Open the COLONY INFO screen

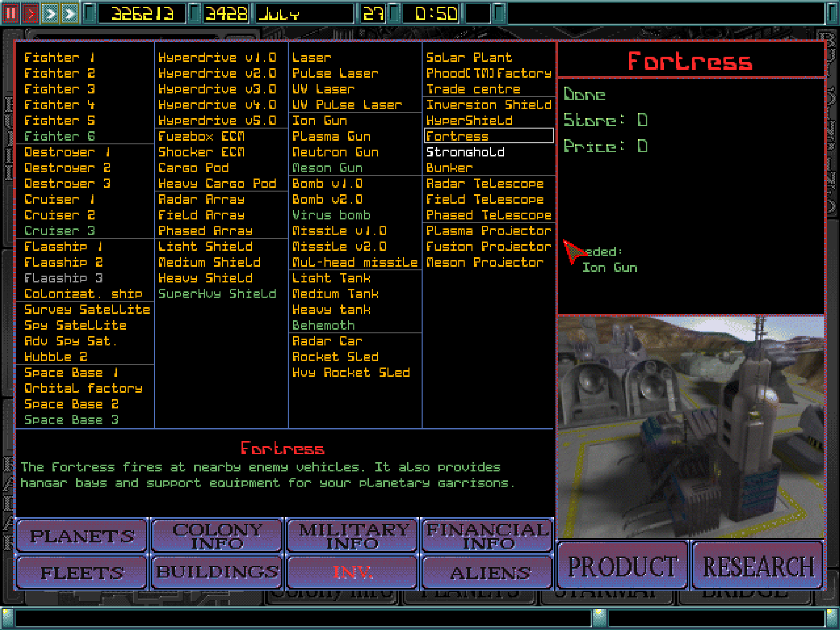[217, 535]
